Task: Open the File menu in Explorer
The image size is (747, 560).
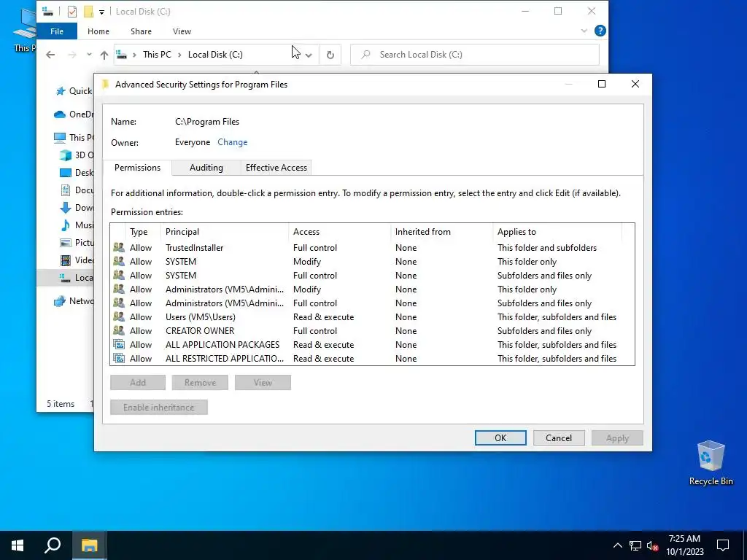Action: (57, 31)
